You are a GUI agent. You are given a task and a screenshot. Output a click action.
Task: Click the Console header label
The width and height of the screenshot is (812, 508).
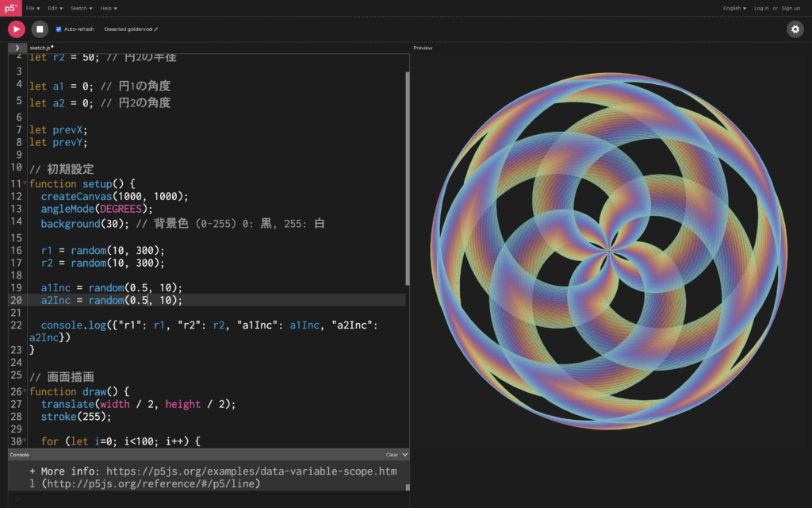click(20, 455)
